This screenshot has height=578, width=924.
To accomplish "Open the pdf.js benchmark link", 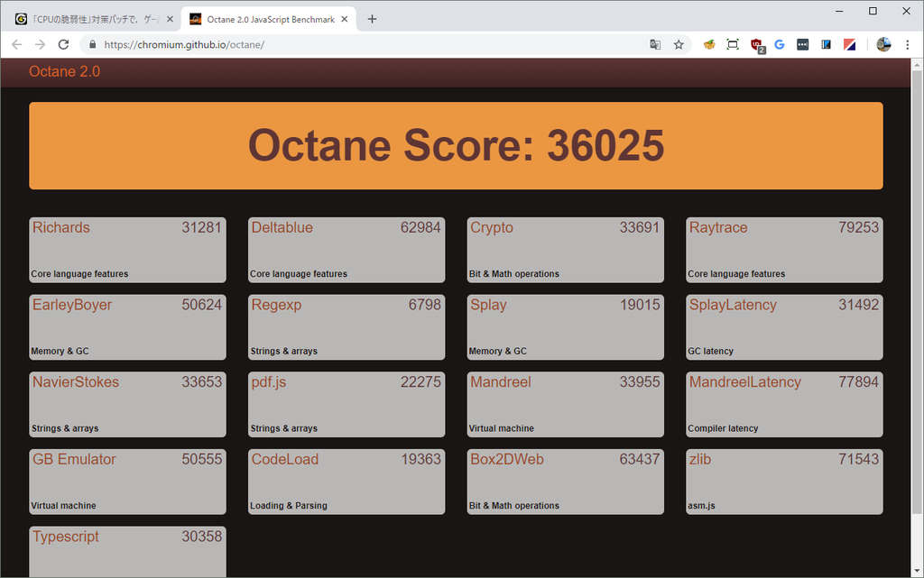I will pyautogui.click(x=269, y=382).
